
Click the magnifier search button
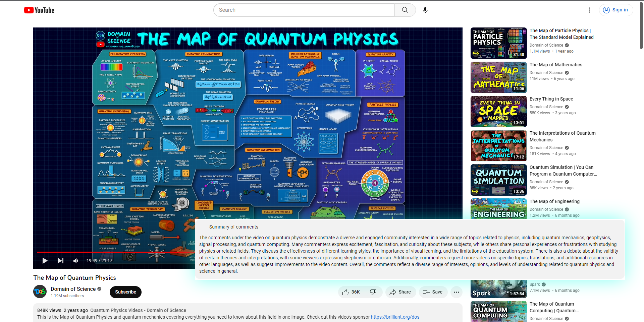405,10
